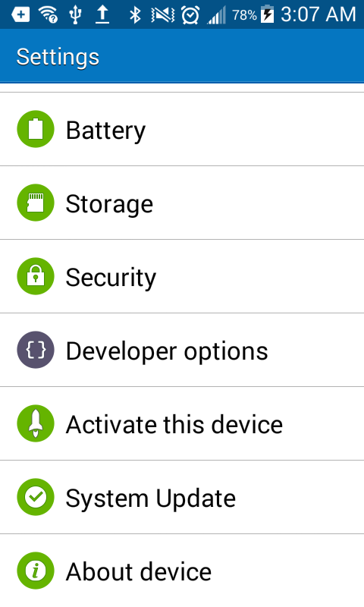Tap the green Battery icon
364x607 pixels.
pyautogui.click(x=36, y=129)
